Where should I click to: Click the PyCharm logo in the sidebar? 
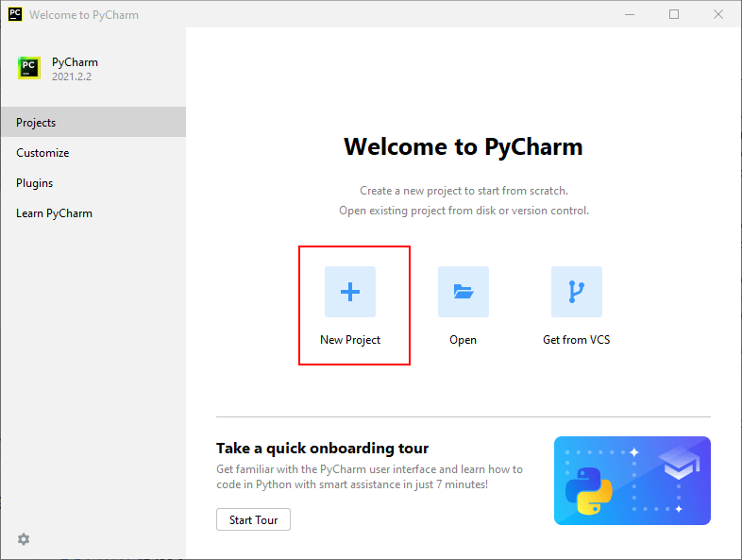(x=29, y=68)
